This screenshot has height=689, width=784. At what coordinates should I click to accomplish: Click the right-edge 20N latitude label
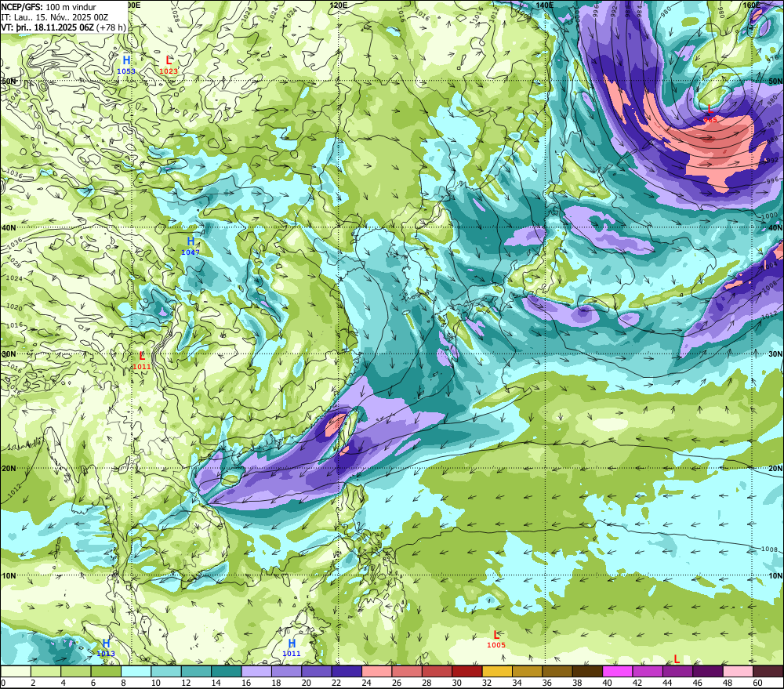coord(775,468)
